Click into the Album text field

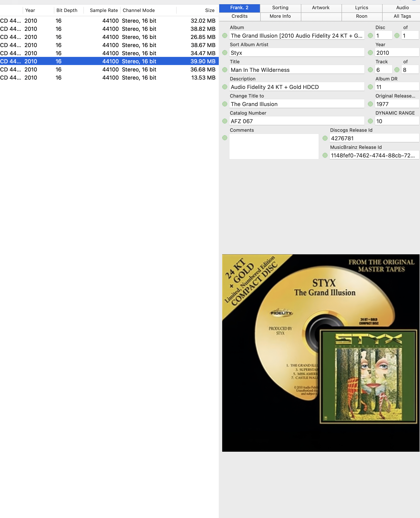tap(297, 36)
